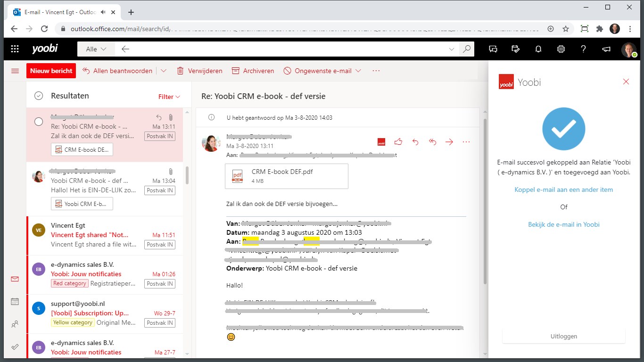Click Archiveren in toolbar
Viewport: 644px width, 362px height.
pyautogui.click(x=253, y=71)
